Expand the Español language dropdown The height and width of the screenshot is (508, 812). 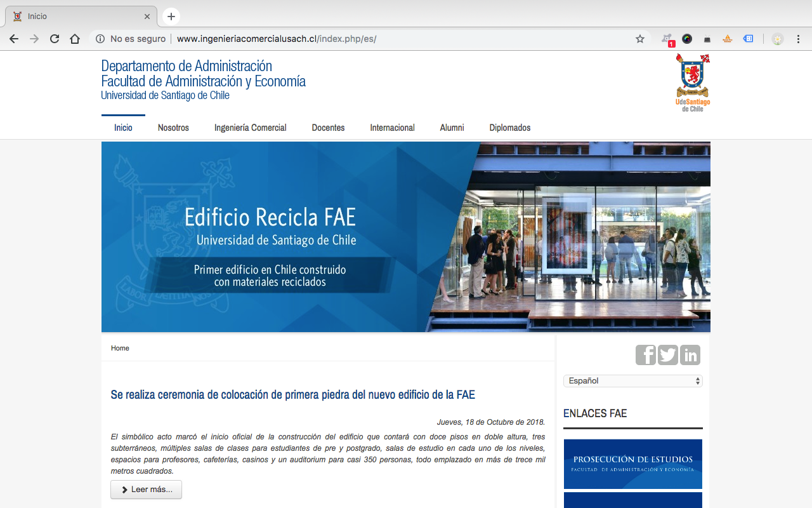pos(633,381)
